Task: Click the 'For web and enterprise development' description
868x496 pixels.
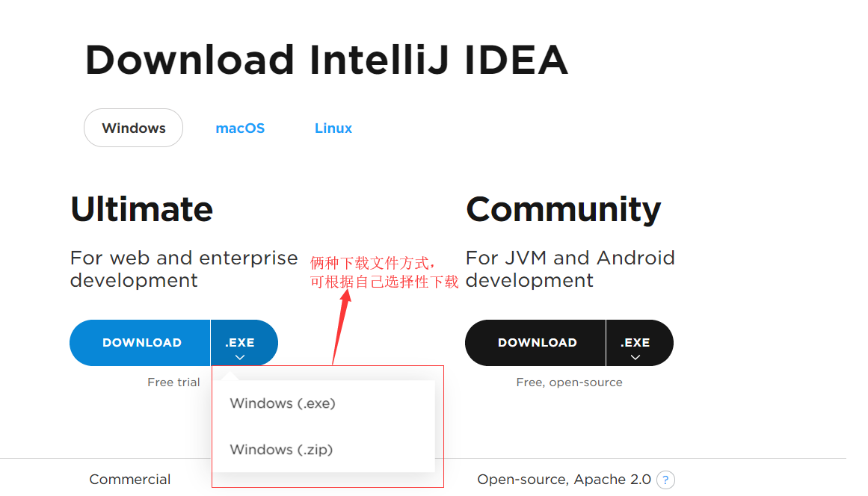Action: 184,269
